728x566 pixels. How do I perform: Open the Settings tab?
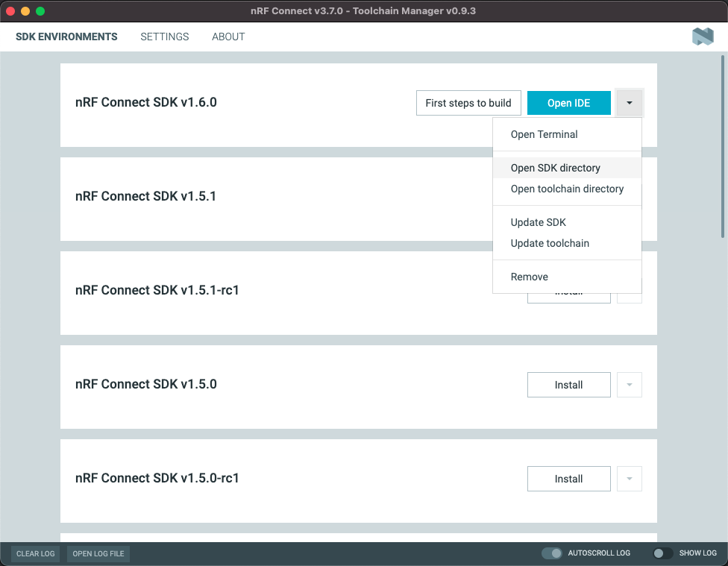coord(165,37)
